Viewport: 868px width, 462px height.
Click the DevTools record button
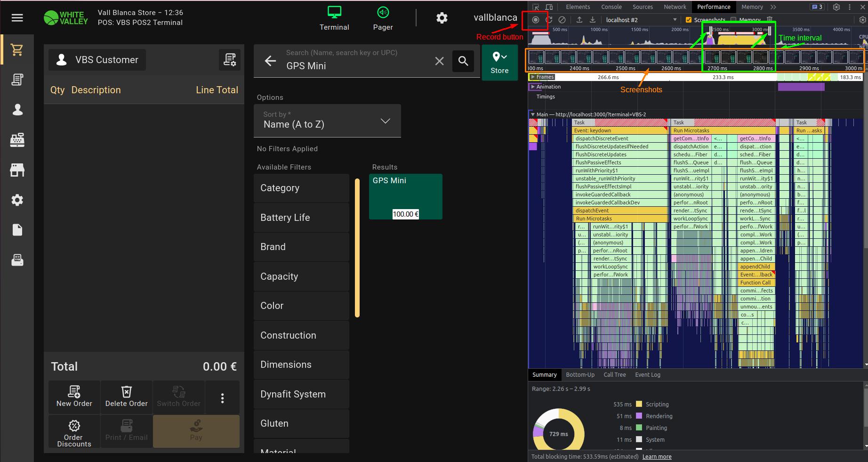click(536, 20)
